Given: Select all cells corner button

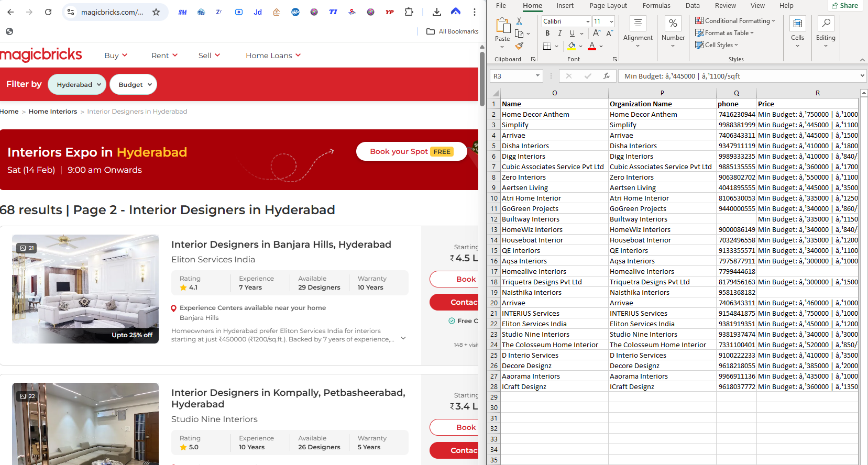Looking at the screenshot, I should pyautogui.click(x=495, y=93).
